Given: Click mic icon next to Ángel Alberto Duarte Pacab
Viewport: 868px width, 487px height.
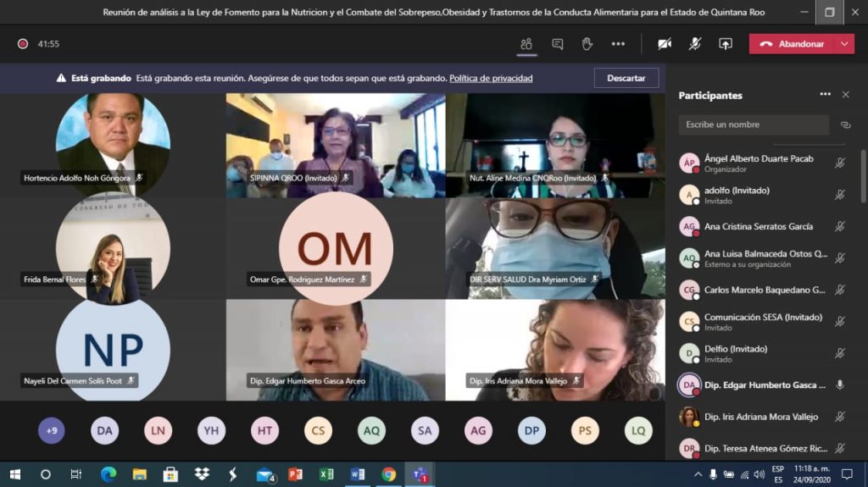Looking at the screenshot, I should click(840, 163).
